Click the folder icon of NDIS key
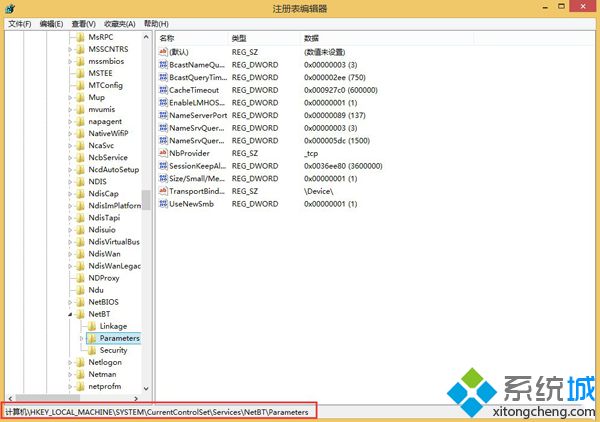600x422 pixels. tap(80, 181)
